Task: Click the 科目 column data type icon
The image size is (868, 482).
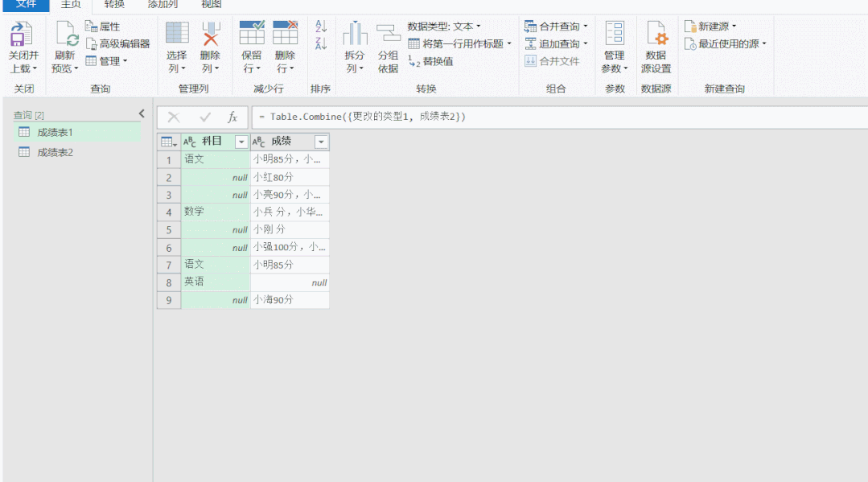Action: click(189, 142)
